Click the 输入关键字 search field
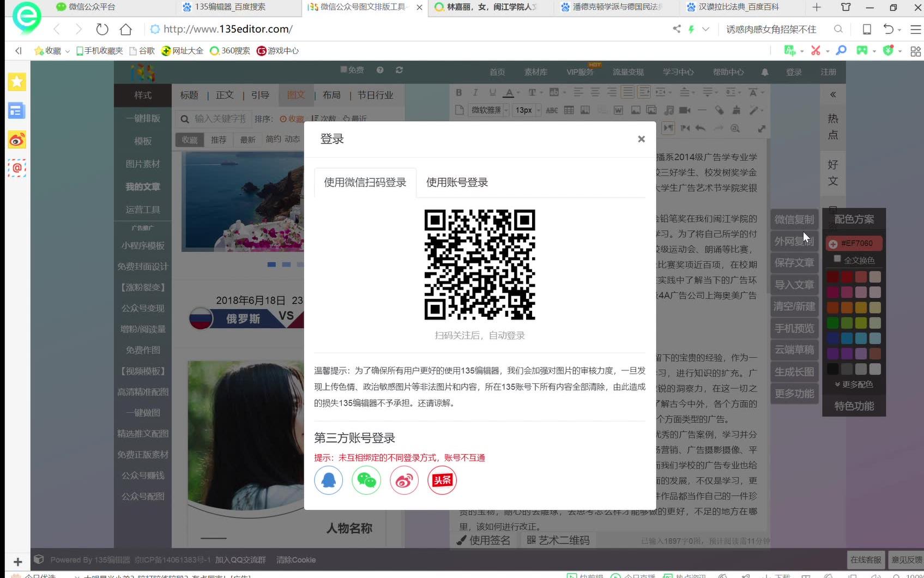 (x=218, y=118)
